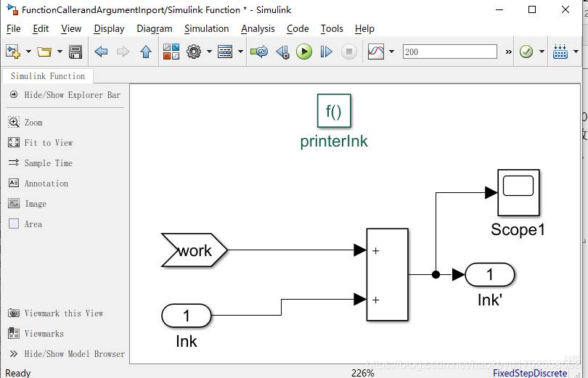Click the Stop simulation button
This screenshot has height=378, width=588.
click(348, 52)
